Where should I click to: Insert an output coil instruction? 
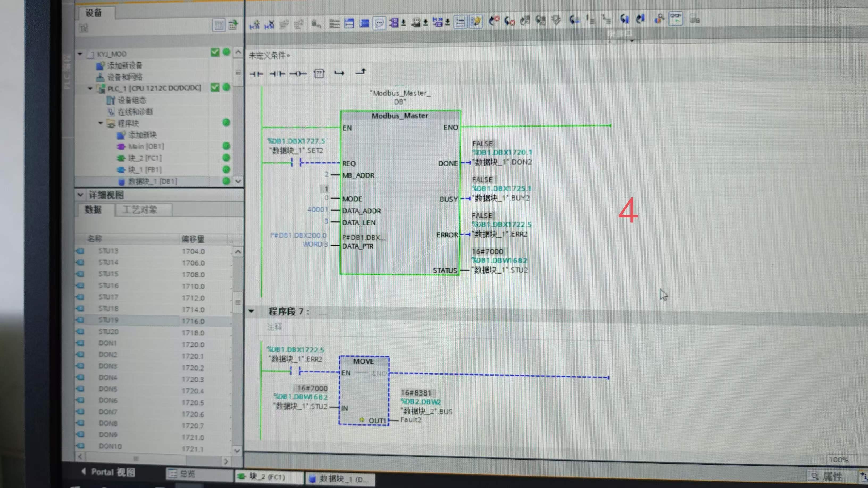(298, 74)
